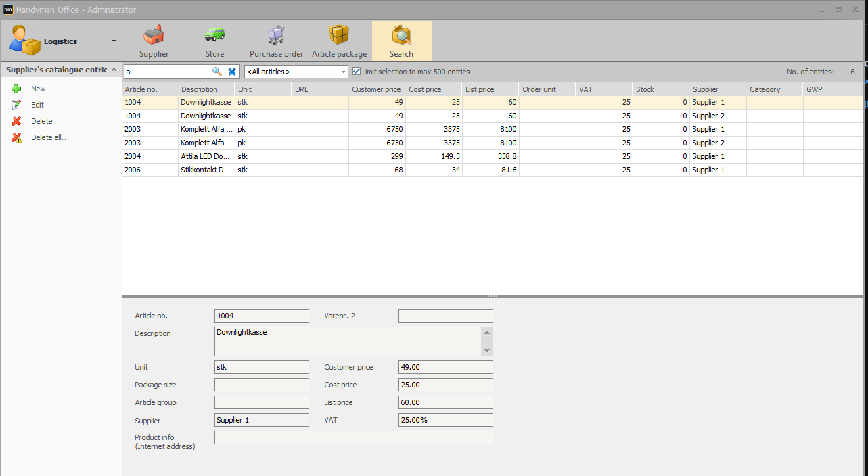The width and height of the screenshot is (868, 476).
Task: Toggle Limit selection to max 500 entries
Action: (357, 72)
